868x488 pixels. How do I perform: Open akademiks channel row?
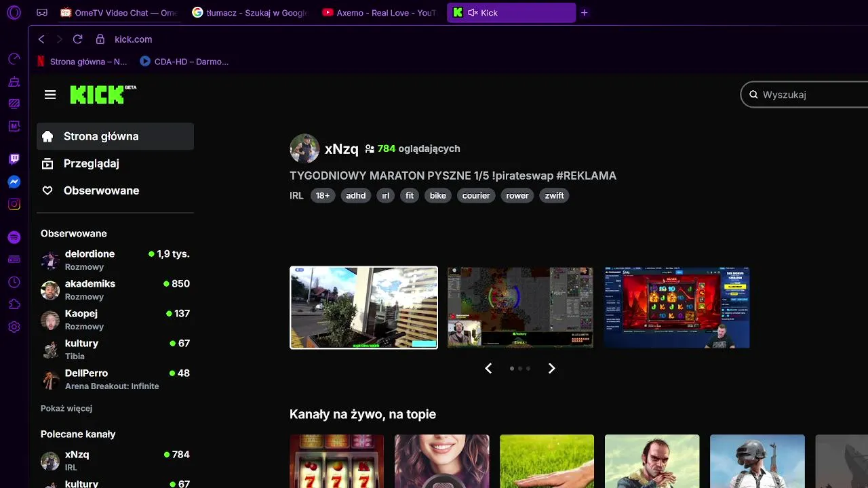tap(115, 290)
